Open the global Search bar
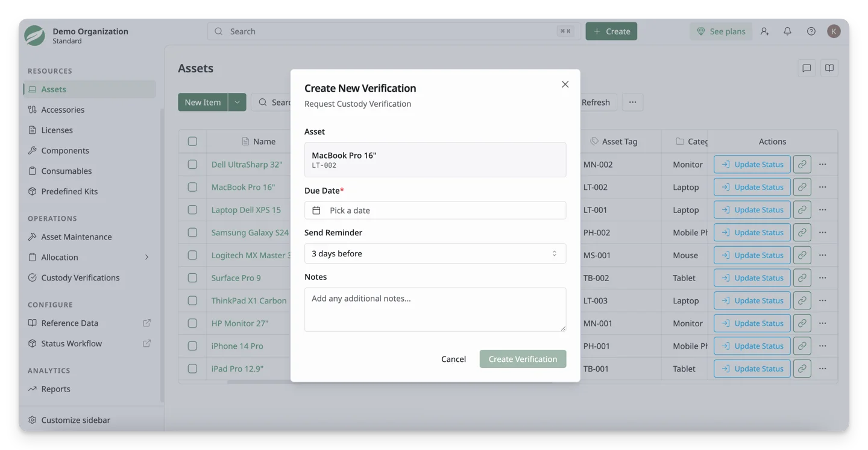 pyautogui.click(x=394, y=31)
